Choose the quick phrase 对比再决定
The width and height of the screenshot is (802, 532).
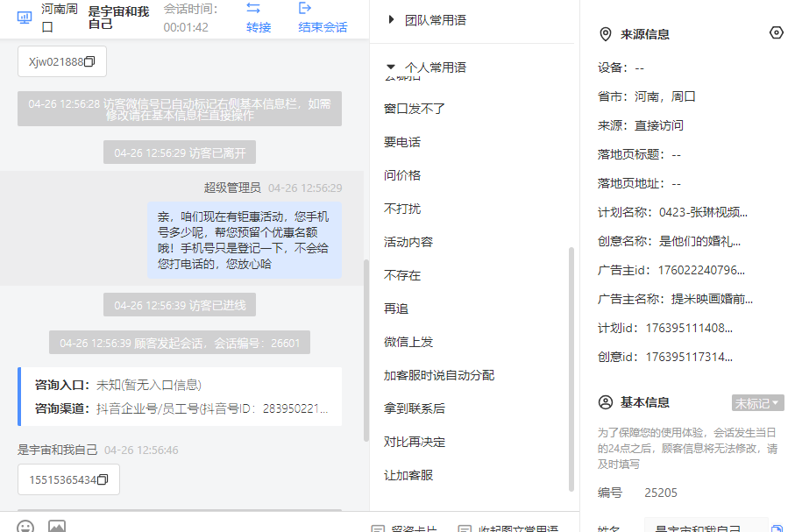pyautogui.click(x=415, y=442)
